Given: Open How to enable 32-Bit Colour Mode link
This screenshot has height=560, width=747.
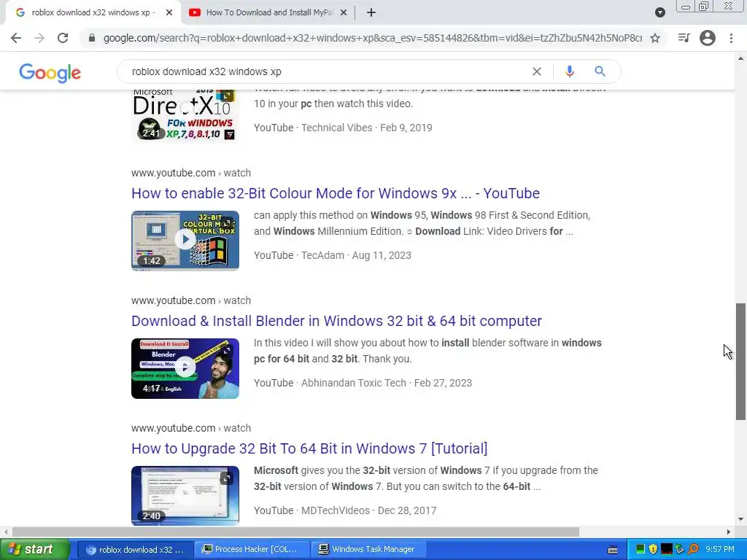Looking at the screenshot, I should (336, 193).
